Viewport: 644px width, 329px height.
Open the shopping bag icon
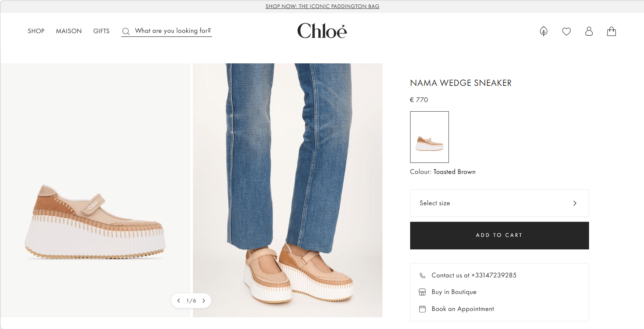(612, 31)
